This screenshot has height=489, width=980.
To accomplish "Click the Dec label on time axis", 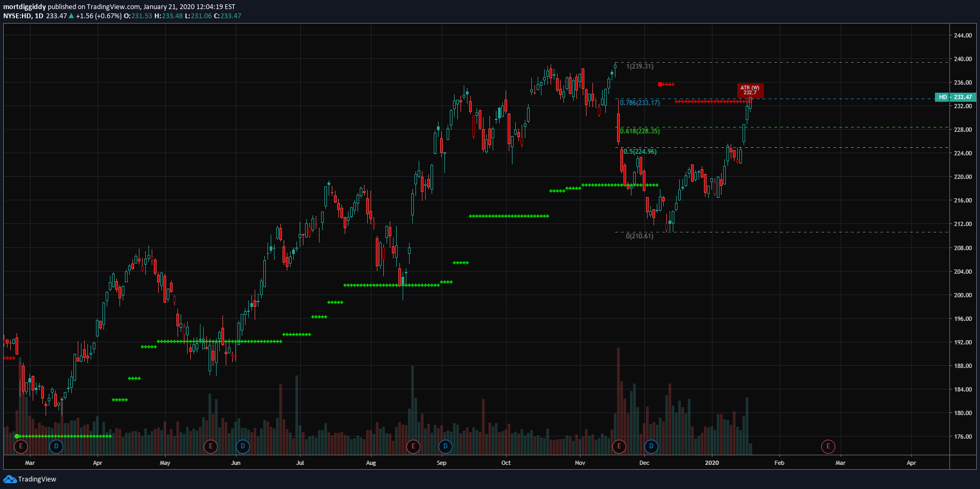I will pos(644,463).
